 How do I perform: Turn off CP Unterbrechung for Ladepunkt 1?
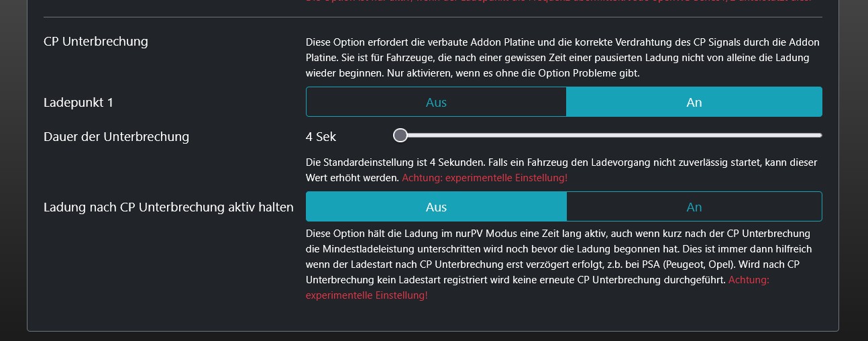click(436, 102)
